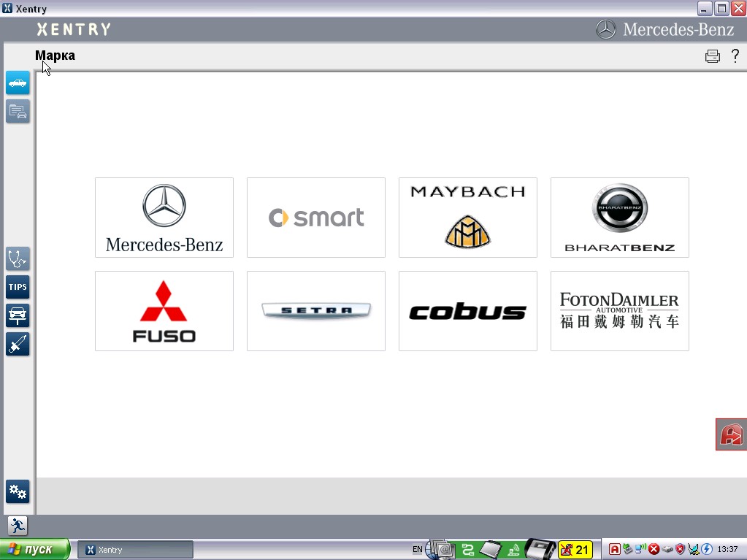This screenshot has height=560, width=747.
Task: Select the Mercedes-Benz brand tile
Action: (x=164, y=218)
